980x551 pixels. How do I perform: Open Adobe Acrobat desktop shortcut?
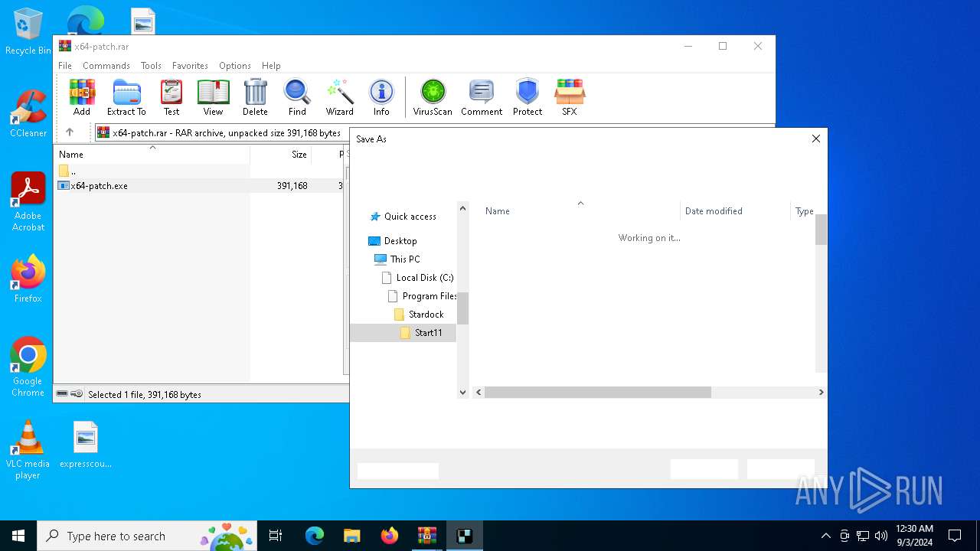28,202
